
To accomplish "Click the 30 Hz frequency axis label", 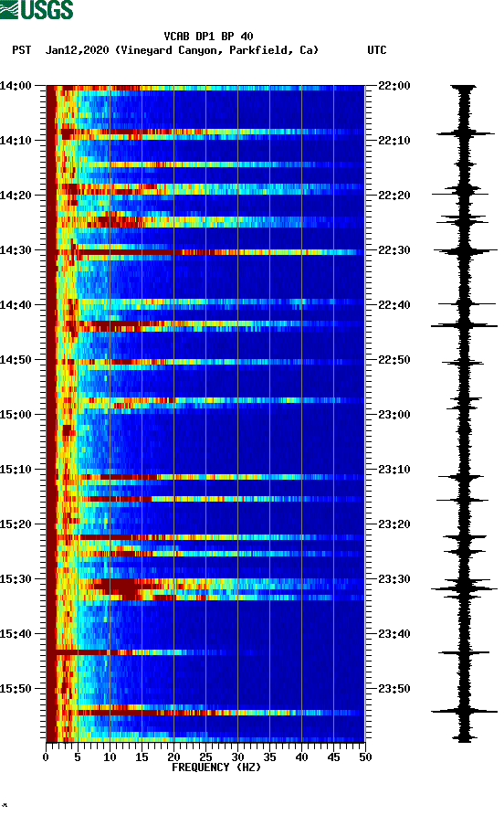I will pos(237,757).
